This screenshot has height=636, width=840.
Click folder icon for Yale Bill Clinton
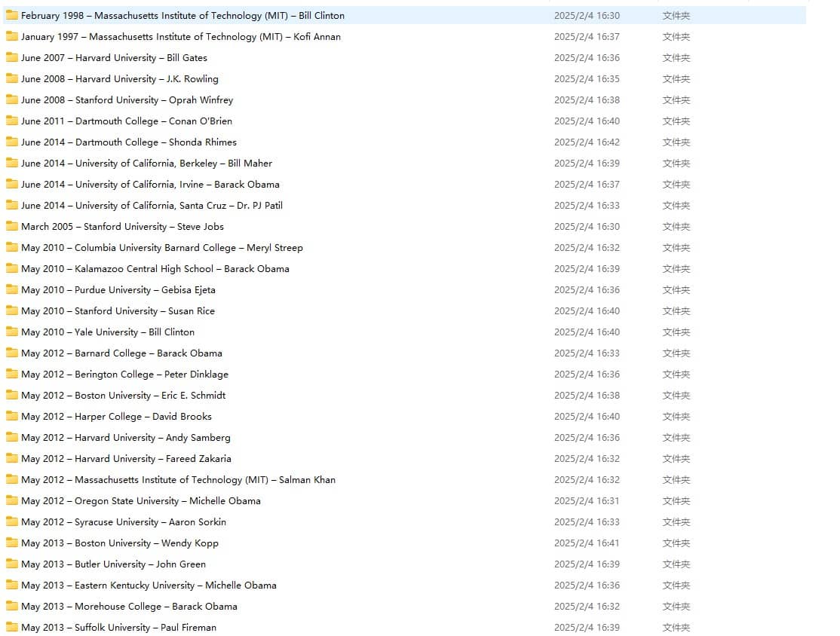pos(12,332)
